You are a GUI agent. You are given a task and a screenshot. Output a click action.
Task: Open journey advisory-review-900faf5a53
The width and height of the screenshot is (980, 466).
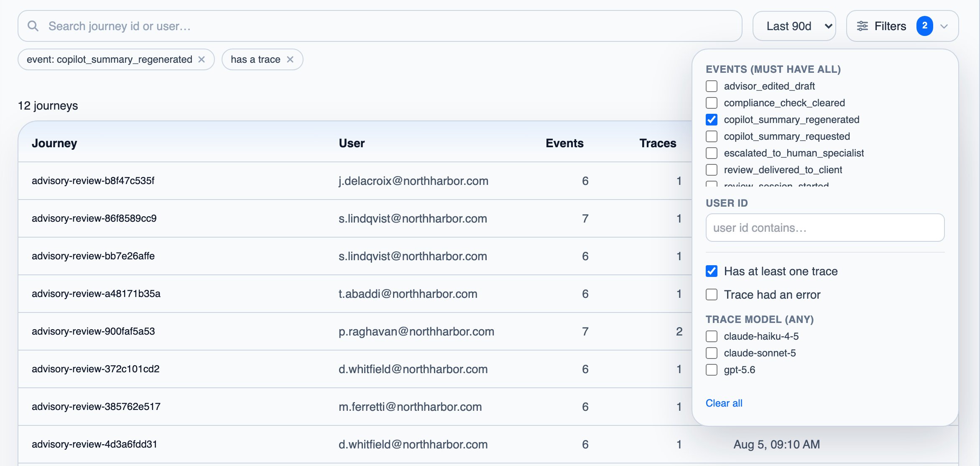93,331
